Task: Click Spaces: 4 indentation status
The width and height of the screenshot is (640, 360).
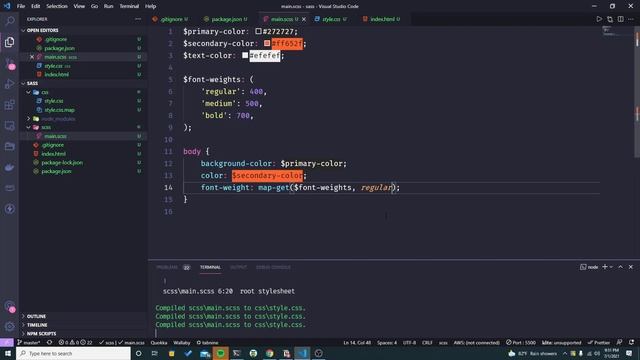Action: click(387, 342)
